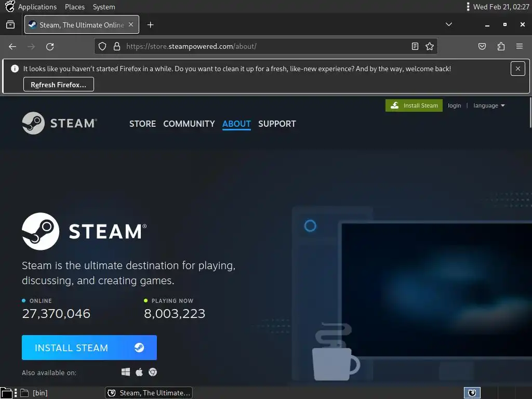
Task: Reload the current page
Action: coord(50,46)
